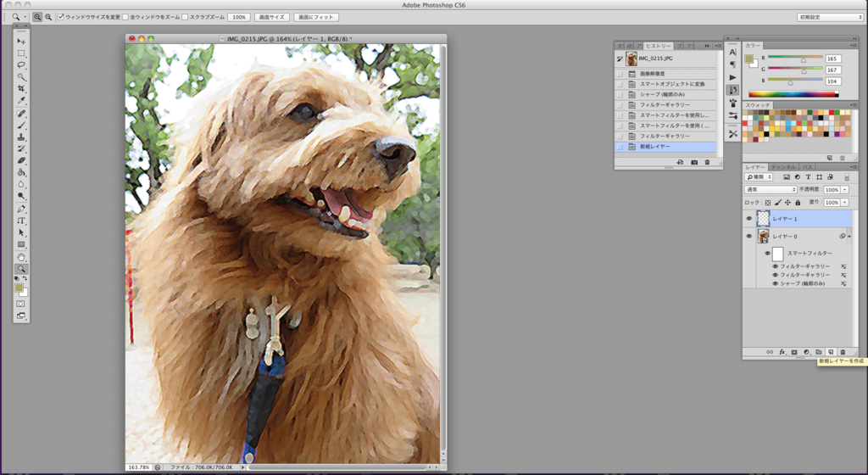868x475 pixels.
Task: Delete layer using Layers trash icon
Action: tap(843, 352)
